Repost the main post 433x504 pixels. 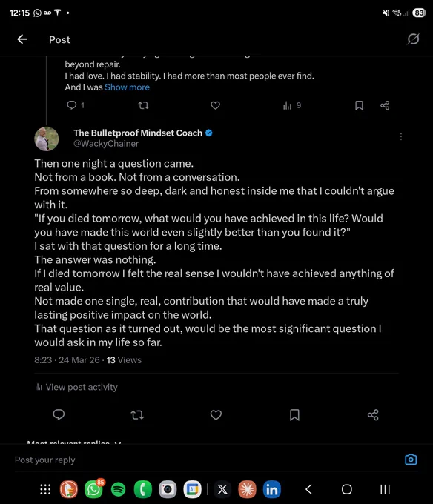[x=137, y=415]
